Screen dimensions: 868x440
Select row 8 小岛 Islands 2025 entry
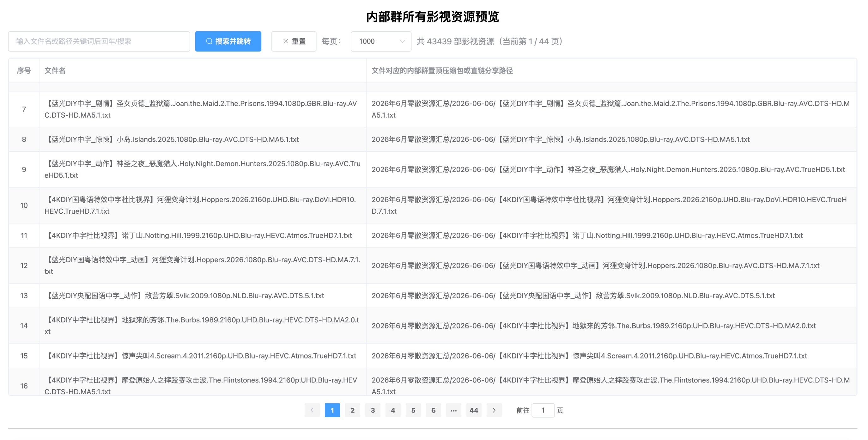(433, 139)
